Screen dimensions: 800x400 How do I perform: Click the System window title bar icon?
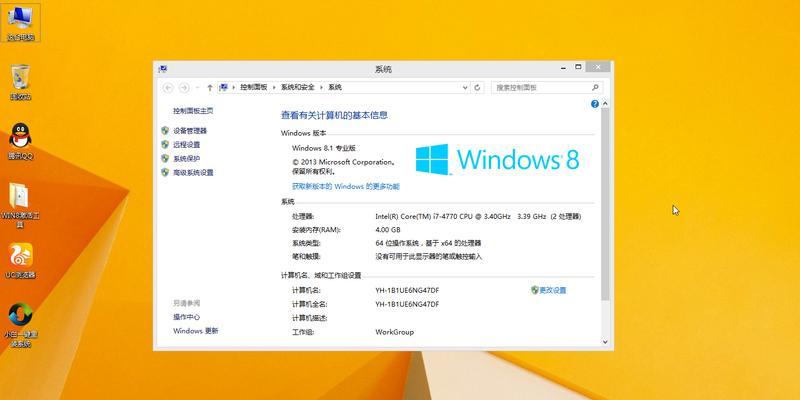click(163, 69)
